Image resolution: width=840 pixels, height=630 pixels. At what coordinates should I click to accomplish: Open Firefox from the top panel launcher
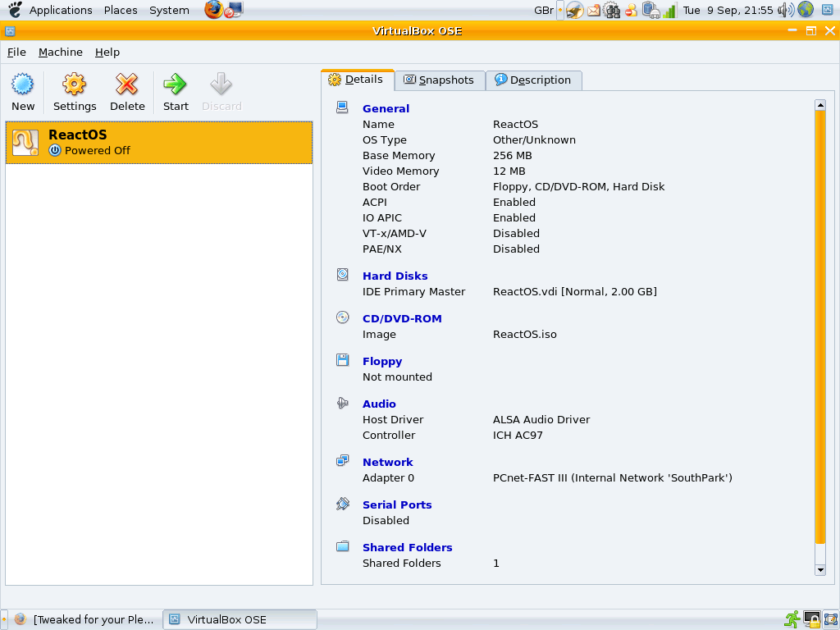click(x=213, y=10)
